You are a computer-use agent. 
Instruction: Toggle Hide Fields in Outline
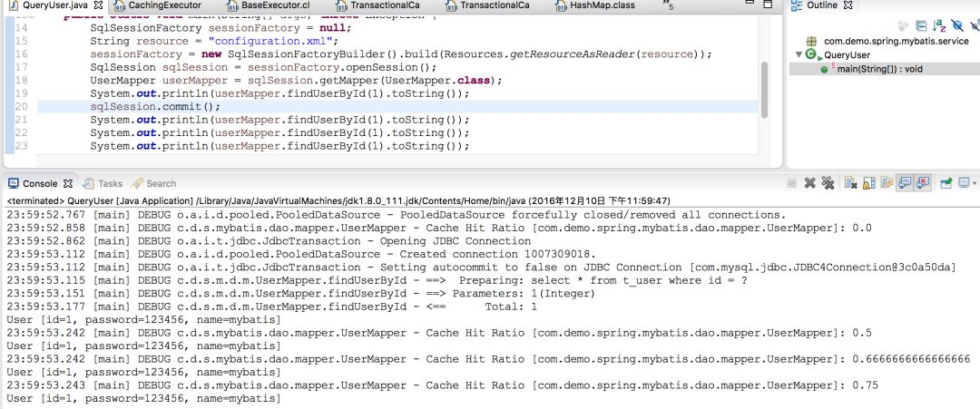click(x=957, y=25)
